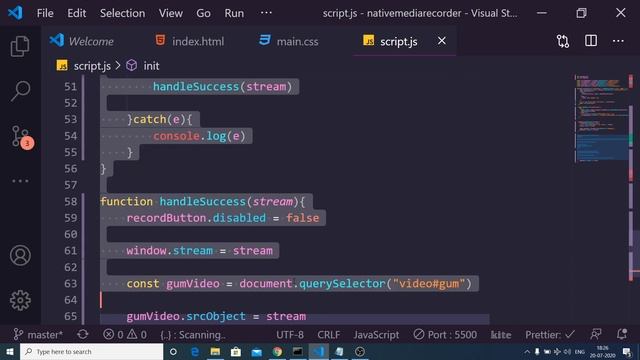
Task: Split the editor to the right
Action: (x=591, y=41)
